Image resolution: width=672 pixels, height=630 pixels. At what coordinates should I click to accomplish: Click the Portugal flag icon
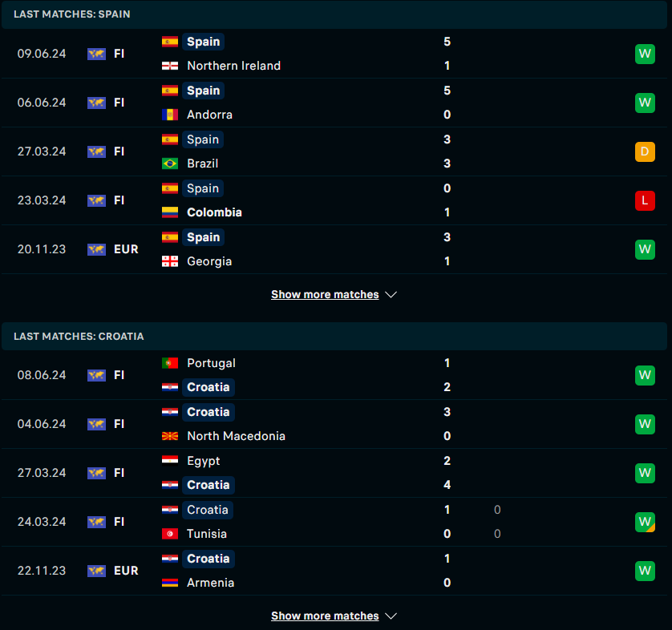pos(170,363)
